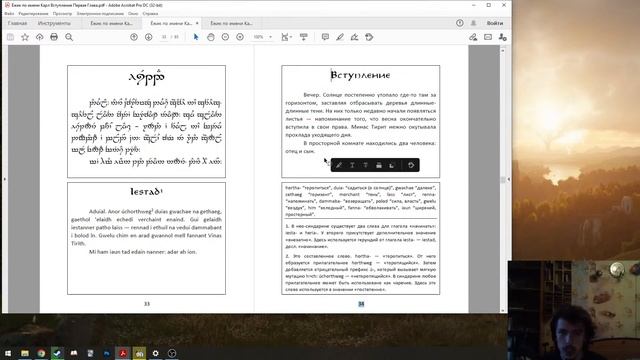Image resolution: width=640 pixels, height=360 pixels.
Task: Activate the hand pan tool
Action: [x=211, y=37]
